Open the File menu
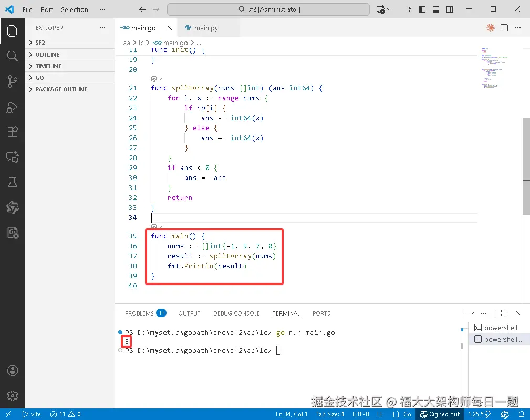530x420 pixels. click(x=27, y=9)
